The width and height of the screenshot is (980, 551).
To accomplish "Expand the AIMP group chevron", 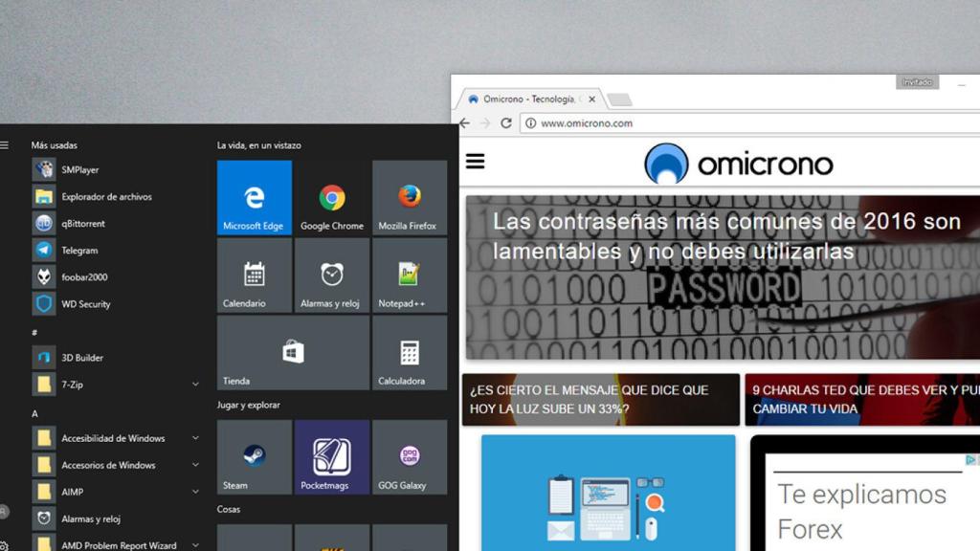I will click(x=194, y=492).
